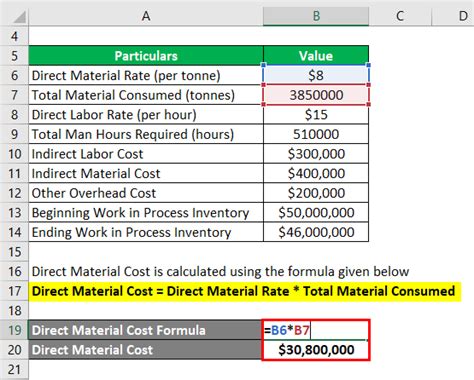Select row 4 header

point(14,36)
